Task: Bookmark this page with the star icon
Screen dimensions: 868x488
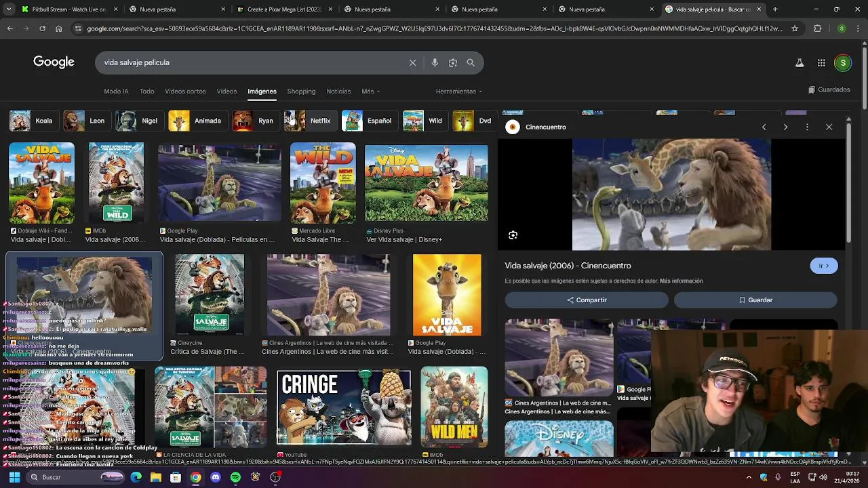Action: tap(795, 28)
